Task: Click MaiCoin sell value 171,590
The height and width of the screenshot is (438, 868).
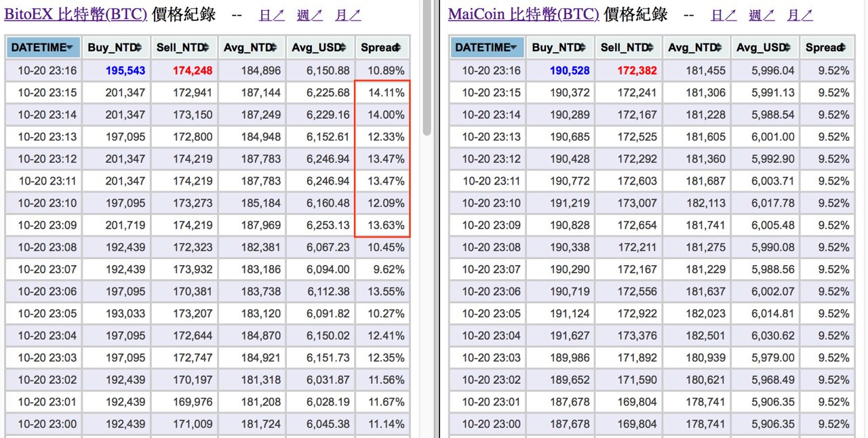Action: coord(637,380)
